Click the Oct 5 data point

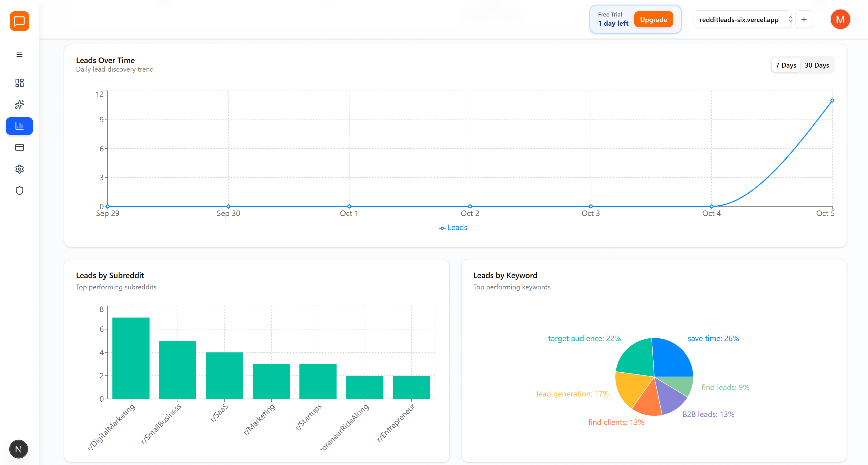point(832,101)
